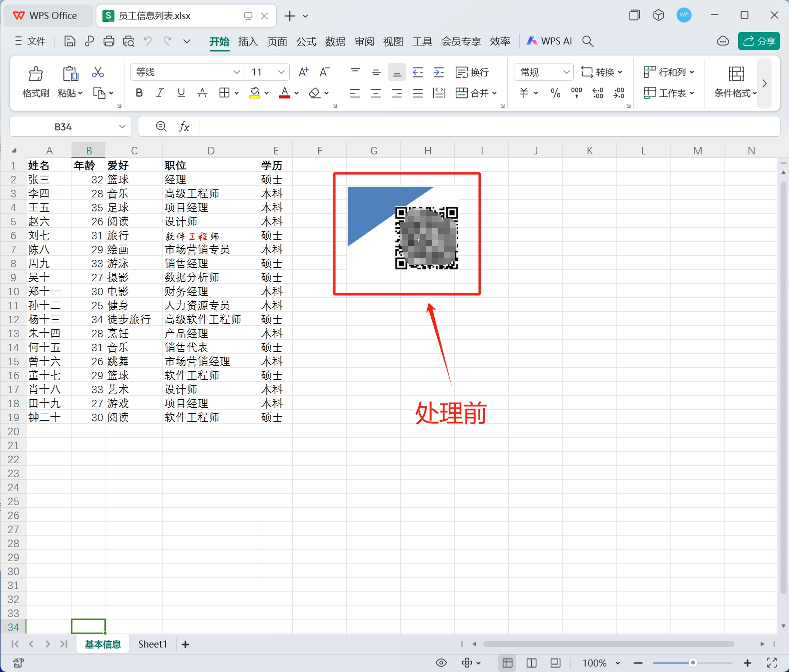Open number format dropdown 常规
Viewport: 789px width, 672px height.
[566, 72]
